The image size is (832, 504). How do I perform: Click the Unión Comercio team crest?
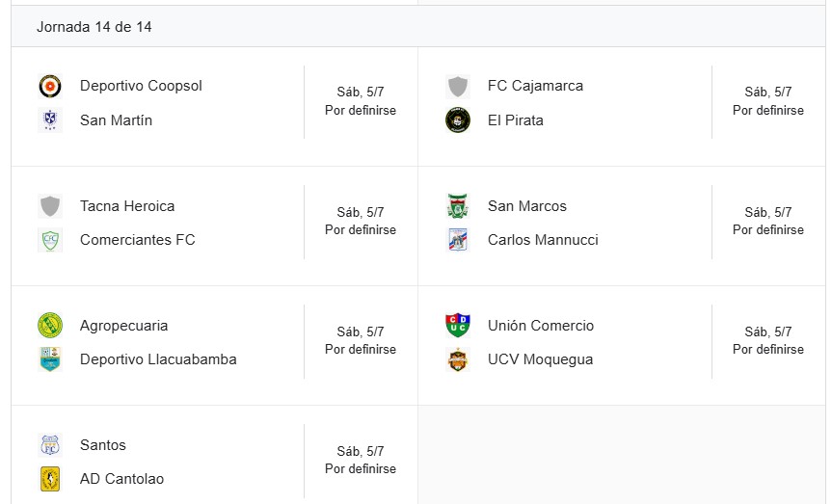click(458, 326)
